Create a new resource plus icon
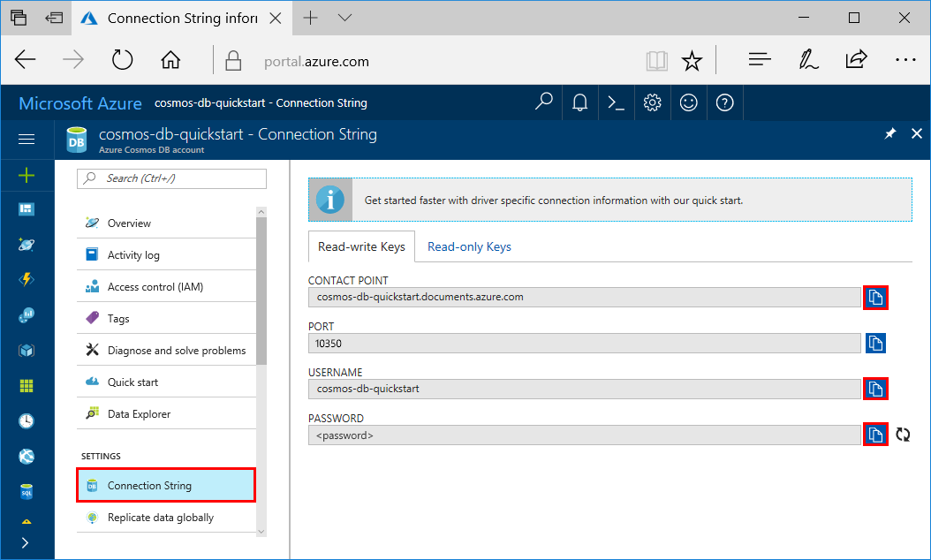Image resolution: width=931 pixels, height=560 pixels. tap(26, 175)
